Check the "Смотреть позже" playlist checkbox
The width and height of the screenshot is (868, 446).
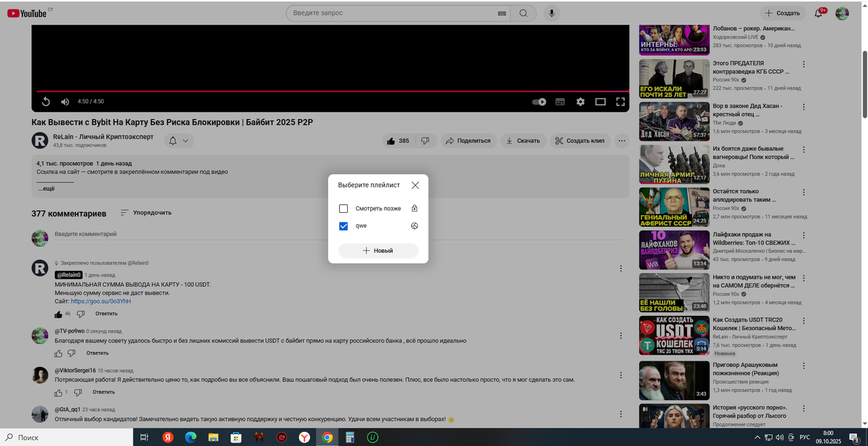click(343, 209)
